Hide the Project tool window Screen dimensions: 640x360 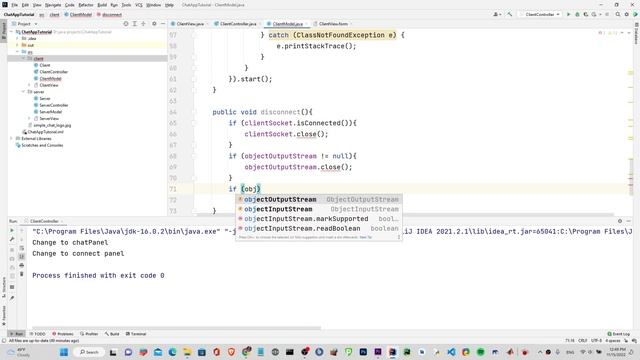pyautogui.click(x=162, y=24)
